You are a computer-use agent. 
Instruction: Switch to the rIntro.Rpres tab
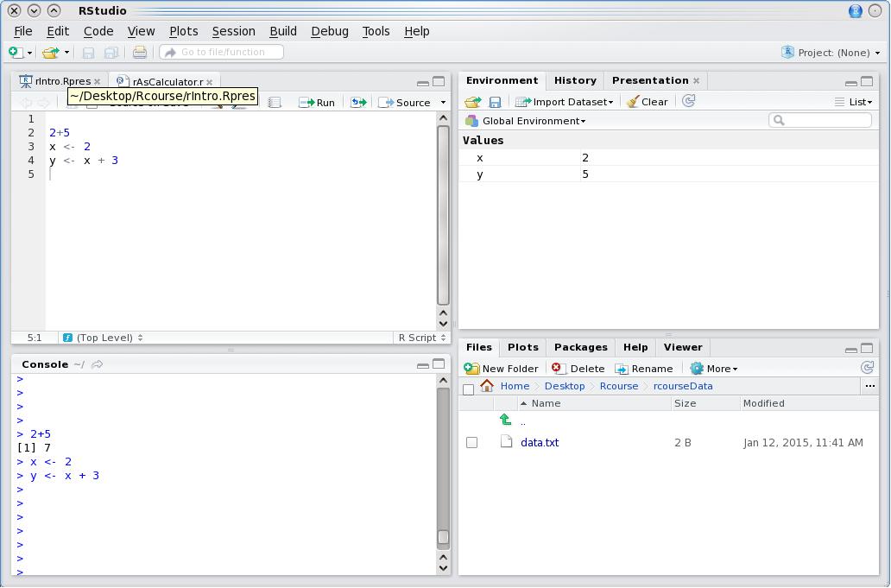point(62,81)
